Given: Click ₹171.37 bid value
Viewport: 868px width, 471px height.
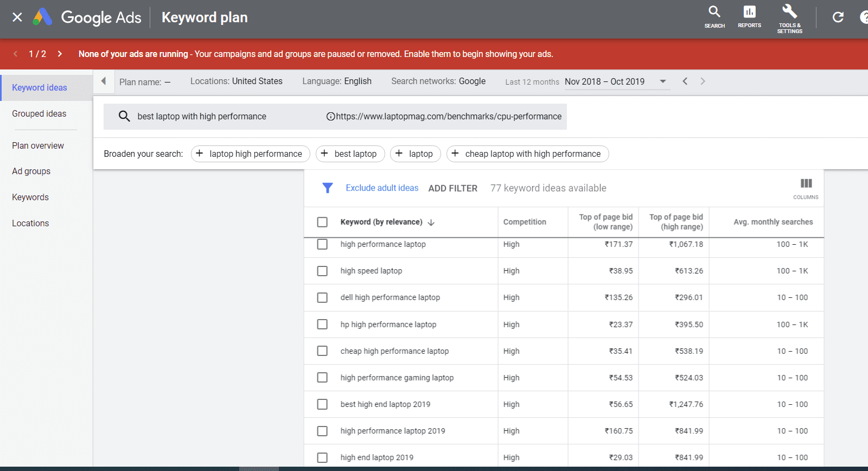Looking at the screenshot, I should tap(619, 244).
